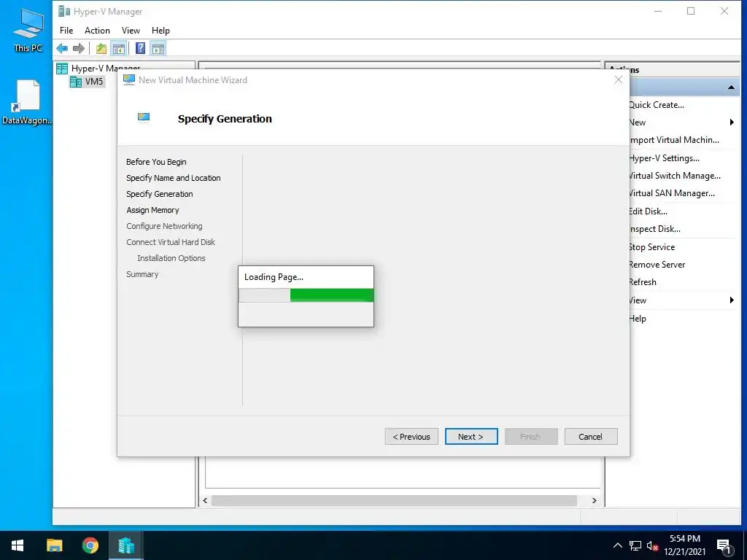The image size is (747, 560).
Task: Toggle the Show/Hide Console Tree icon
Action: [118, 48]
